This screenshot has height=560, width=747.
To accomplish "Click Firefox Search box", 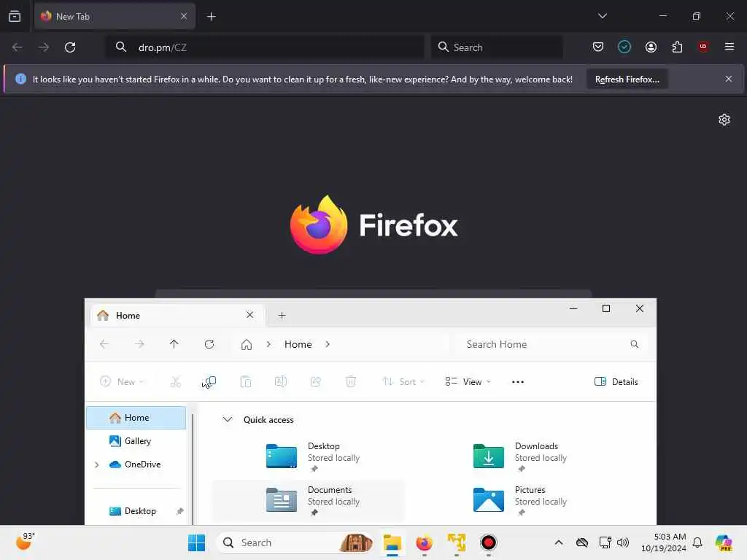I will click(x=497, y=47).
